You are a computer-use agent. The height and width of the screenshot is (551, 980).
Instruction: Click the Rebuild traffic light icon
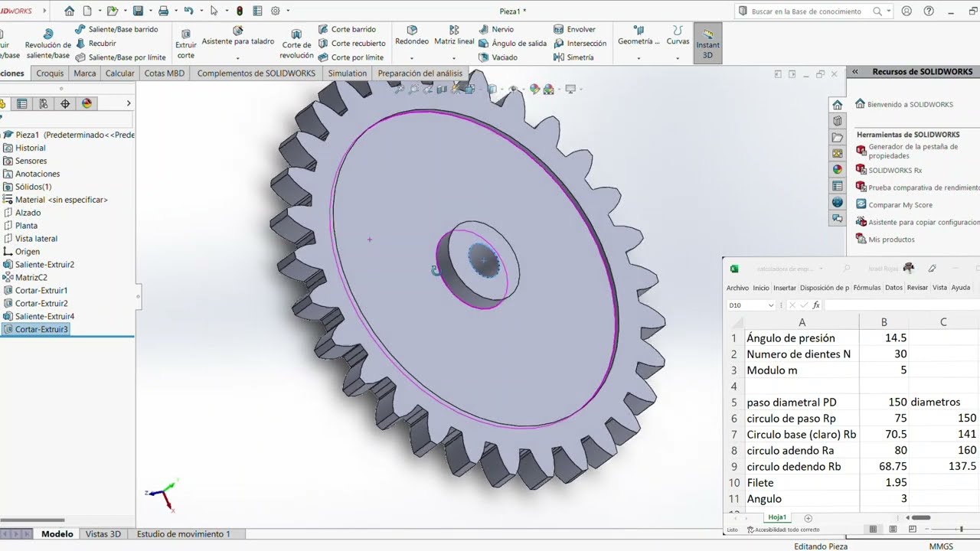click(238, 11)
